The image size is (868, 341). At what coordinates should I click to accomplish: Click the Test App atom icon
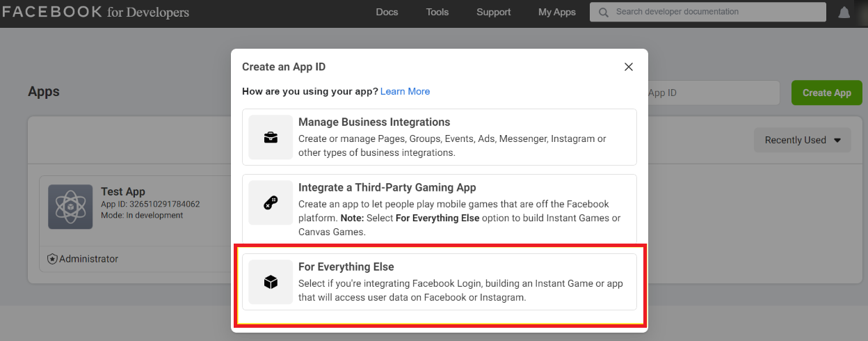70,207
